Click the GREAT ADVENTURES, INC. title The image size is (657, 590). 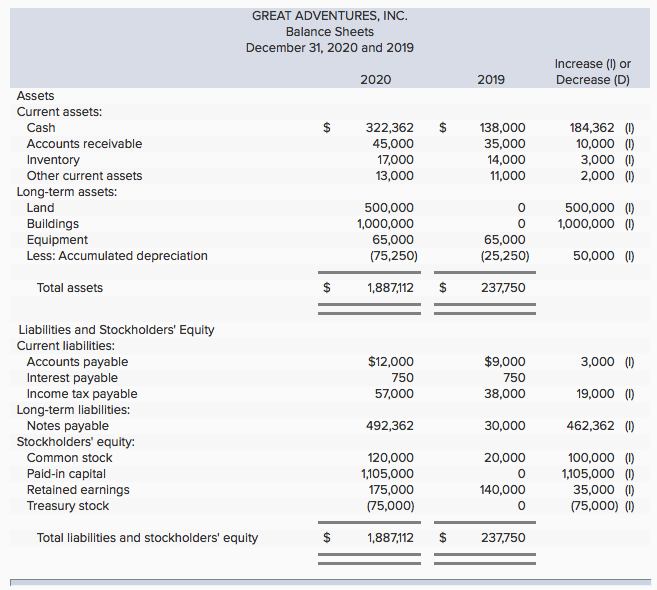[x=330, y=16]
